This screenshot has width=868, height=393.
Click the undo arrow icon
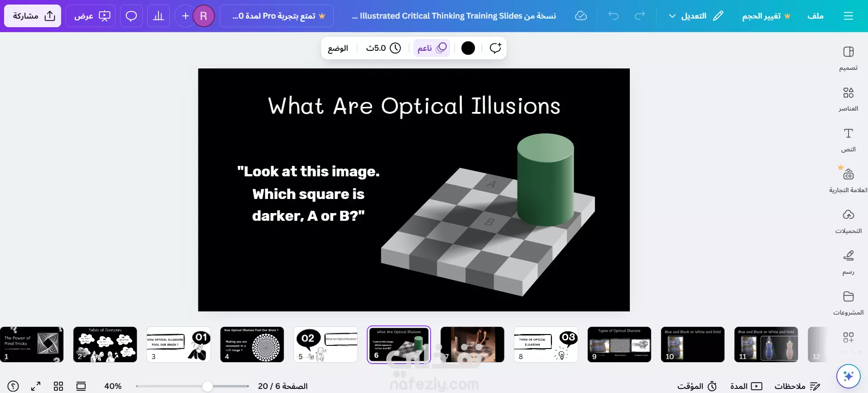coord(614,16)
